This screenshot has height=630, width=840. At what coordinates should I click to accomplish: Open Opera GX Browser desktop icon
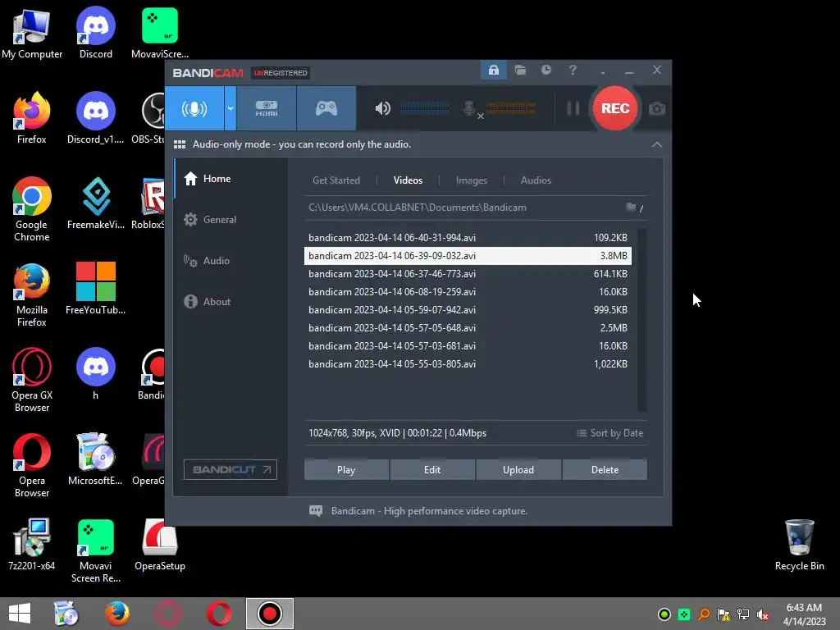[32, 381]
